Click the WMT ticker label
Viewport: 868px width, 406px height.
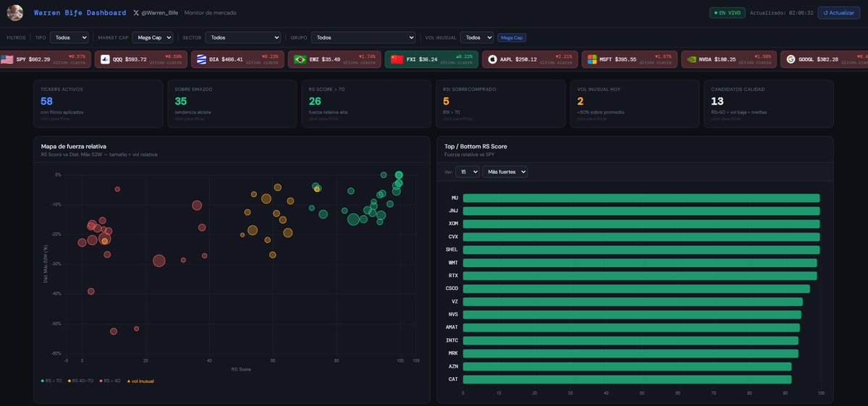453,263
